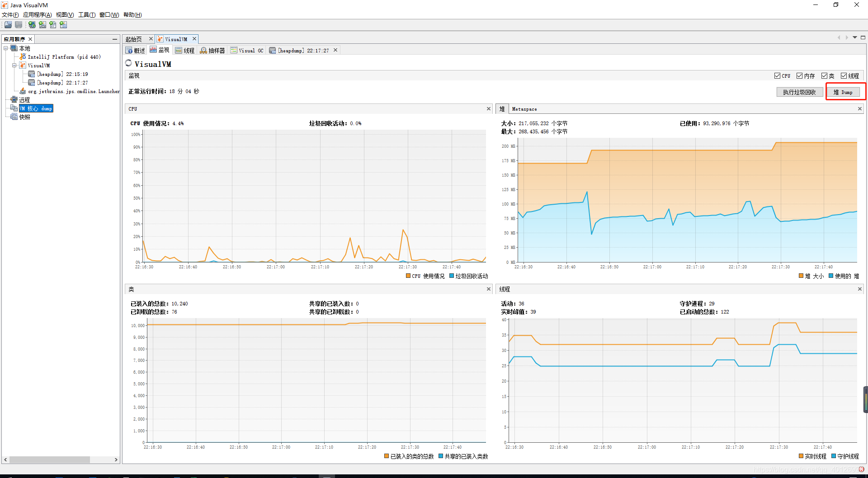Close the heapdump 22:17:27 subtab

335,50
